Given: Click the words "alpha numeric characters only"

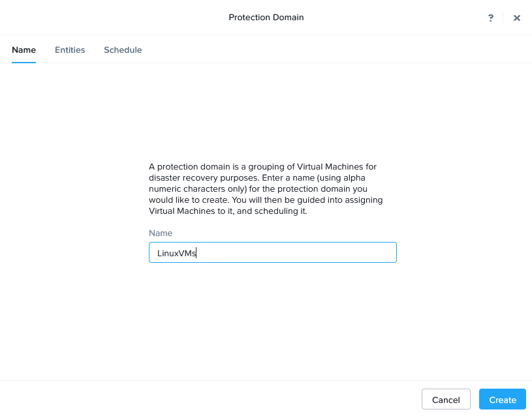Looking at the screenshot, I should coord(261,183).
